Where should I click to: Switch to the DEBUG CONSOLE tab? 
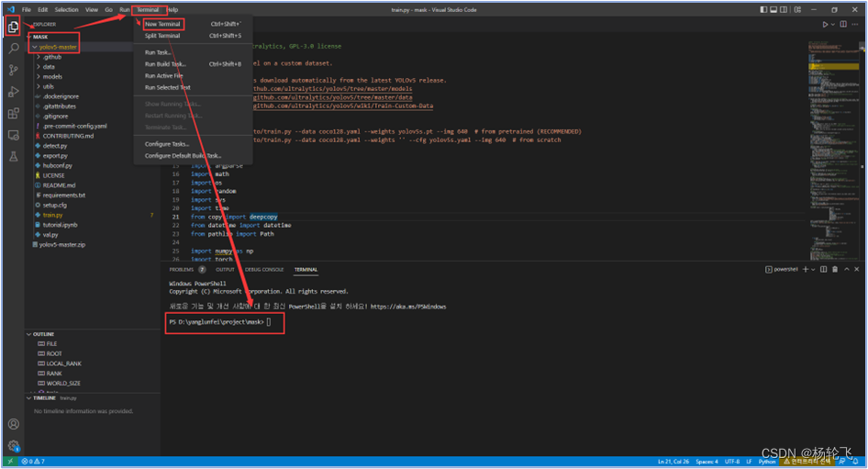point(264,269)
